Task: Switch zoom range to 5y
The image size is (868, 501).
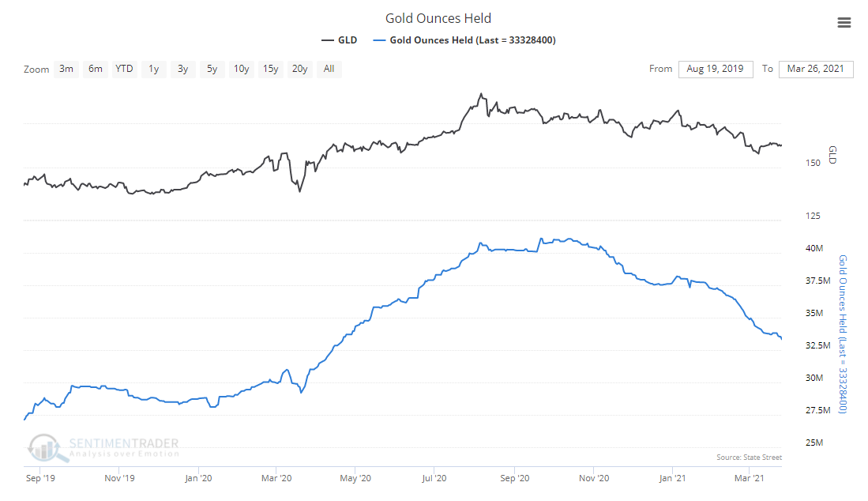Action: [x=212, y=69]
